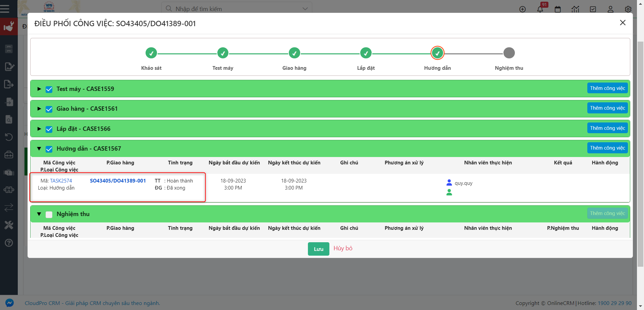Expand the Test máy - CASE1559 section
Screen dimensions: 644x310
pyautogui.click(x=39, y=89)
